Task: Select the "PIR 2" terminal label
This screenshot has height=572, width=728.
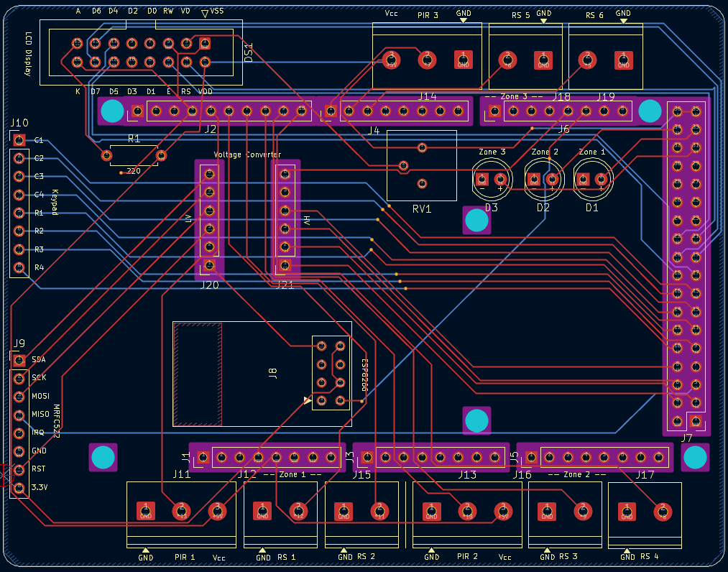Action: pyautogui.click(x=467, y=556)
